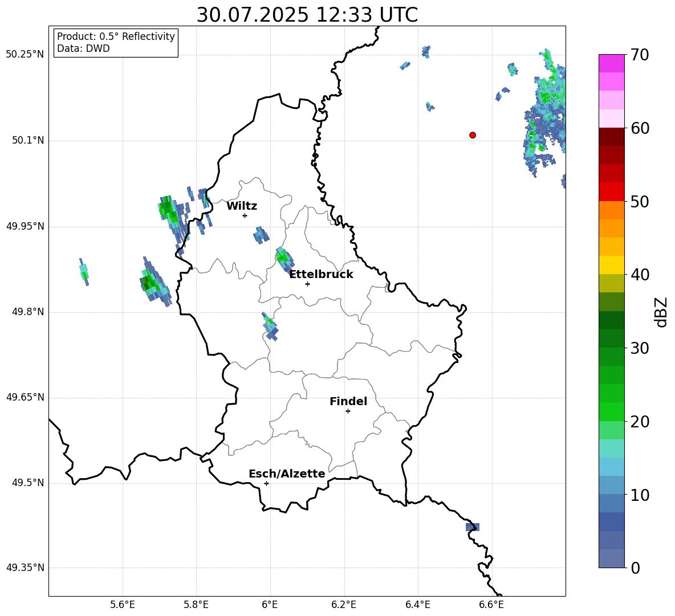Image resolution: width=675 pixels, height=616 pixels.
Task: Click the 'Product: 0.5° Reflectivity' label
Action: [x=116, y=36]
